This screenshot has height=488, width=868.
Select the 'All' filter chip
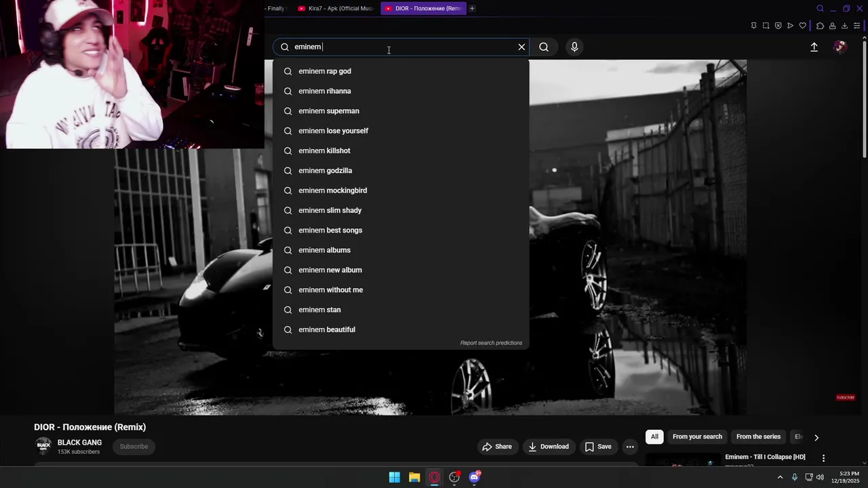click(654, 437)
